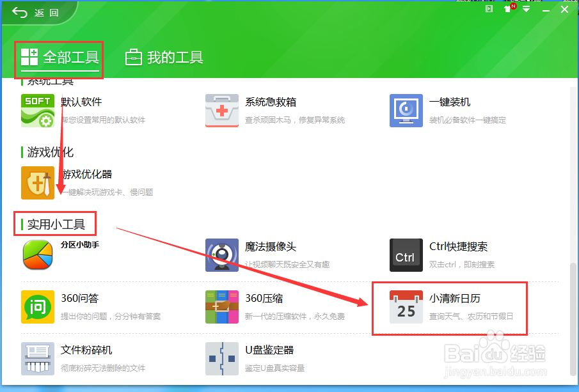Switch to the 全部工具 tab
Image resolution: width=579 pixels, height=392 pixels.
coord(60,58)
